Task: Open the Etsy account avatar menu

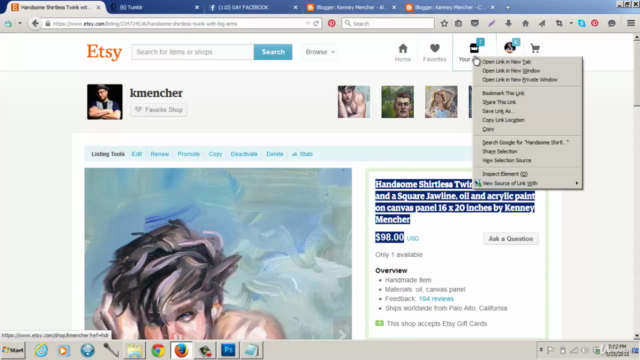Action: coord(510,47)
